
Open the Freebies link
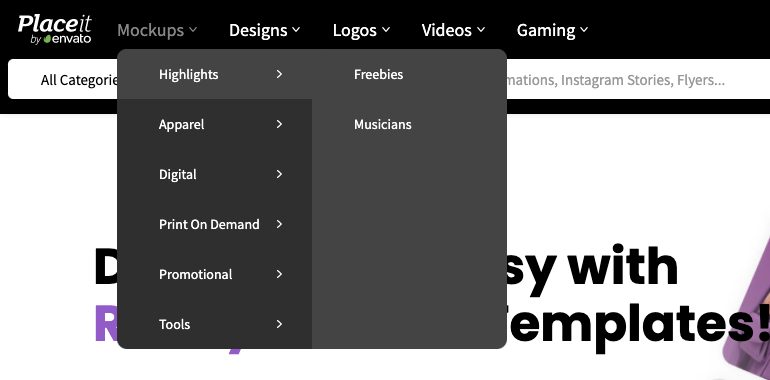coord(378,75)
